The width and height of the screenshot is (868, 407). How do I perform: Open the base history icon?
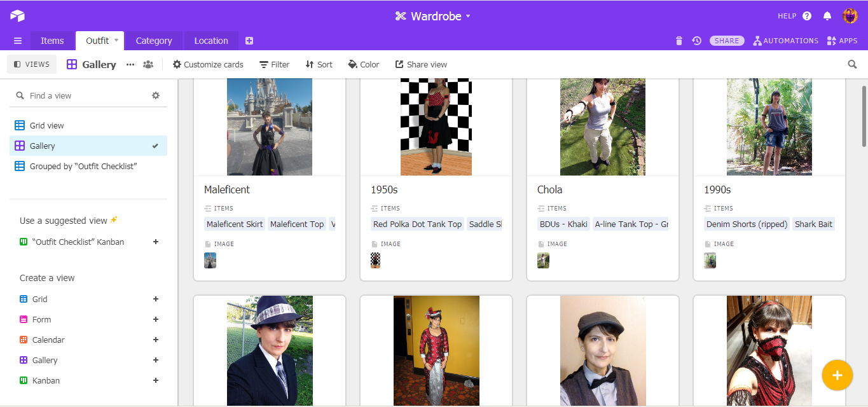[x=696, y=41]
